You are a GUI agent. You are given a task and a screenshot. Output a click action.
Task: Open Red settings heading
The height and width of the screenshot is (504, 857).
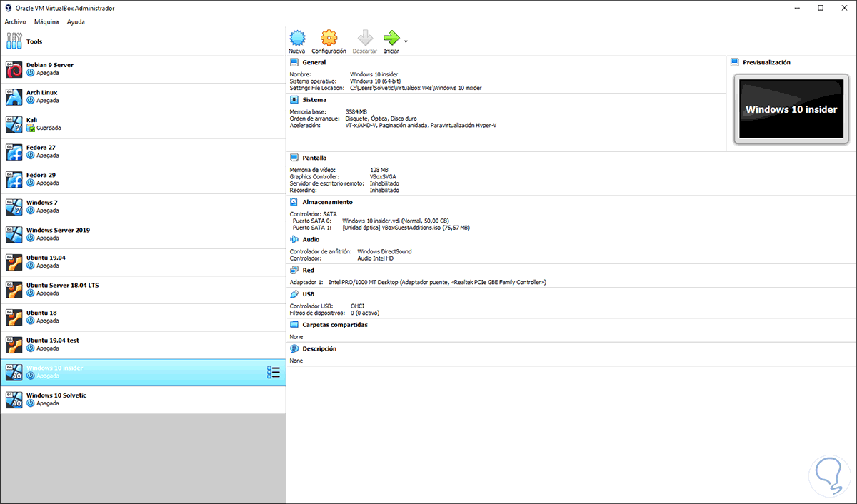click(x=308, y=271)
